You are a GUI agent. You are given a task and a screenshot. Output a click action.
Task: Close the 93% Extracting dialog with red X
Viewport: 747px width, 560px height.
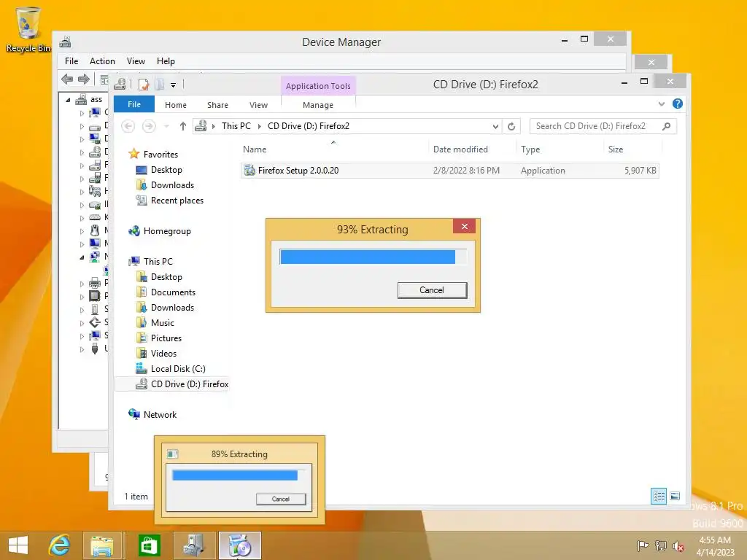click(465, 226)
